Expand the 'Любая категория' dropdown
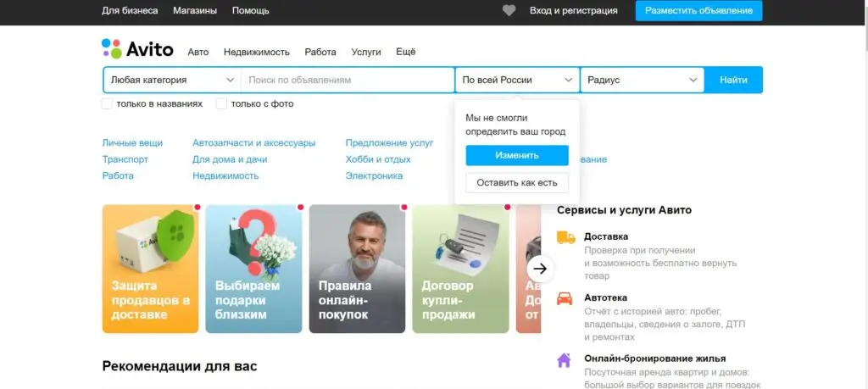Viewport: 868px width, 389px height. click(x=172, y=80)
